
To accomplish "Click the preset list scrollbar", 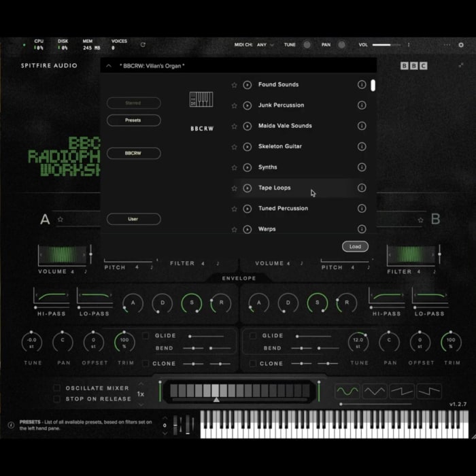I will click(x=373, y=85).
